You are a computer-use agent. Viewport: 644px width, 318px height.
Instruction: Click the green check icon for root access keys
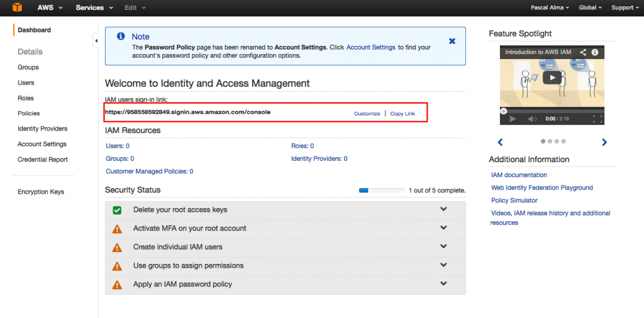pos(117,210)
